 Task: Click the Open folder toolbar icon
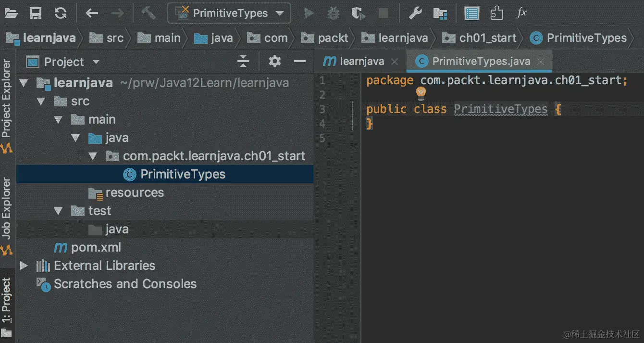(x=11, y=13)
